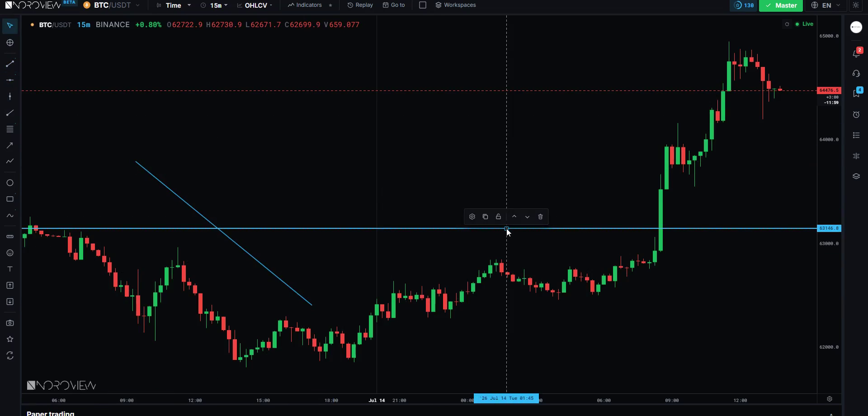Click the 130 points badge
The width and height of the screenshot is (868, 416).
(x=744, y=5)
